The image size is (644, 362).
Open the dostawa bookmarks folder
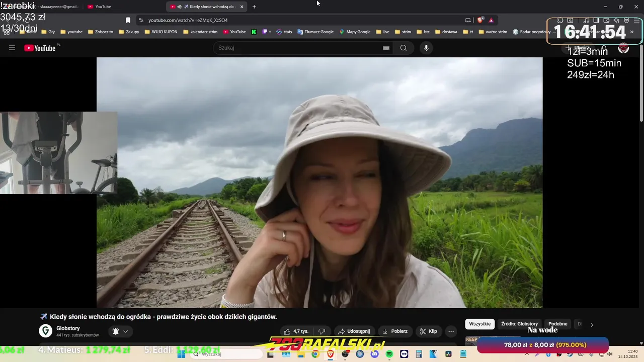pos(446,32)
